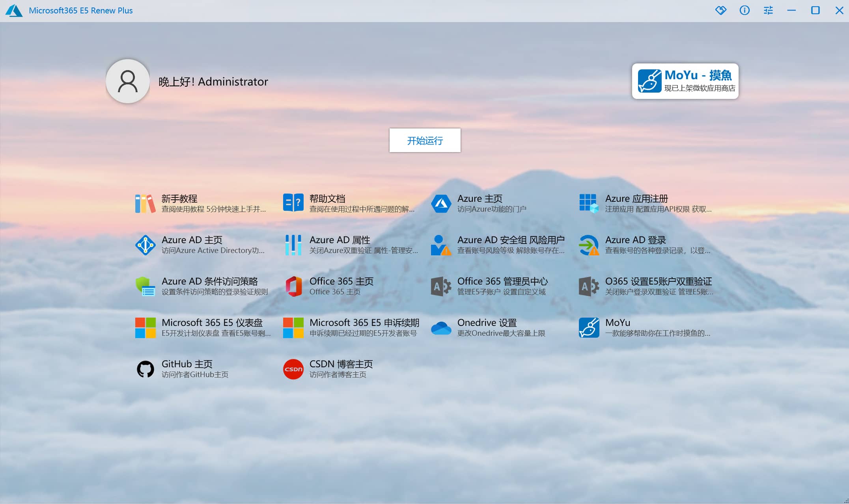Click the Onedrive 设置 cloud icon
The height and width of the screenshot is (504, 849).
(x=441, y=328)
